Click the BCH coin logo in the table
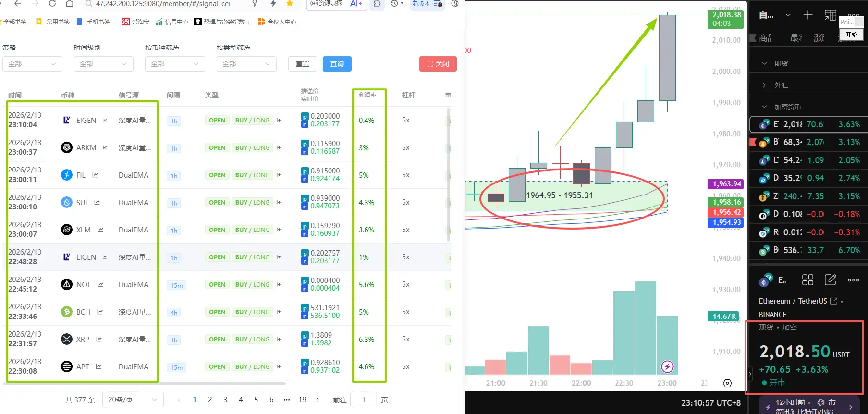The image size is (868, 414). pyautogui.click(x=67, y=312)
